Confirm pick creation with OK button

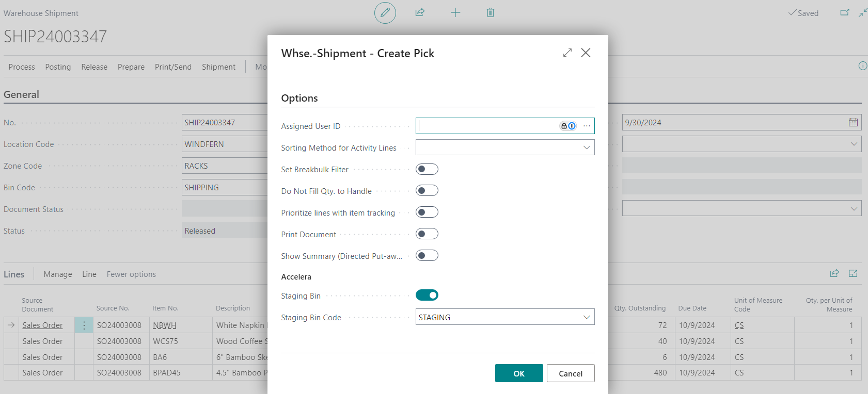pyautogui.click(x=519, y=373)
